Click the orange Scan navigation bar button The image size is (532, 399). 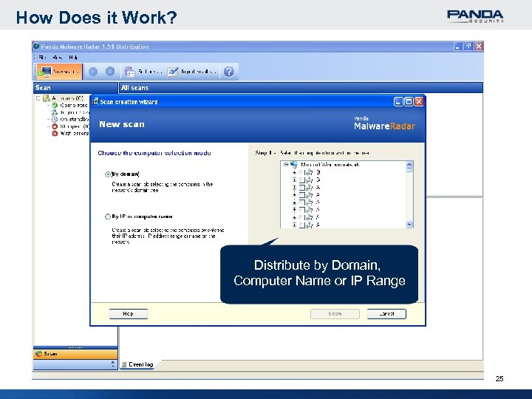click(75, 354)
